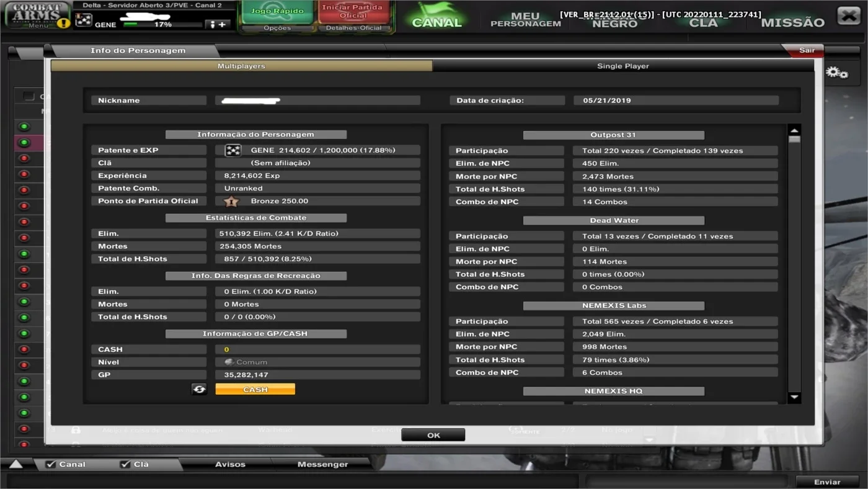Click server name Delta - Servidor Aberto 3/PVE
This screenshot has height=489, width=868.
tap(152, 5)
